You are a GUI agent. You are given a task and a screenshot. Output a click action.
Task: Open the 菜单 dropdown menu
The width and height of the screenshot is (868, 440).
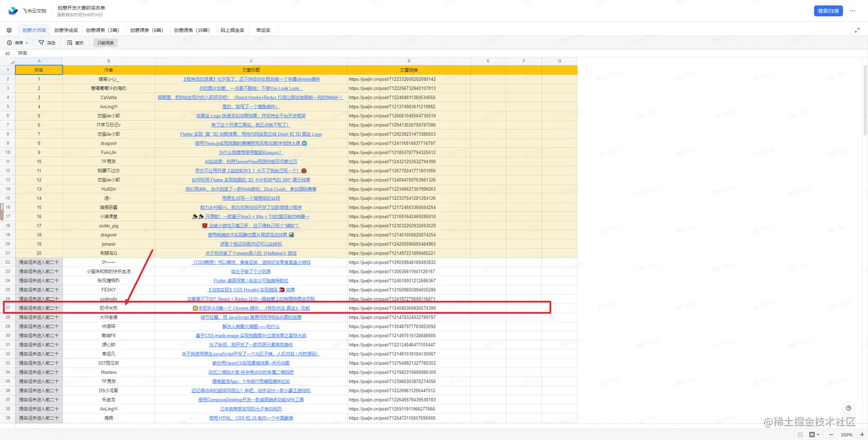[17, 43]
